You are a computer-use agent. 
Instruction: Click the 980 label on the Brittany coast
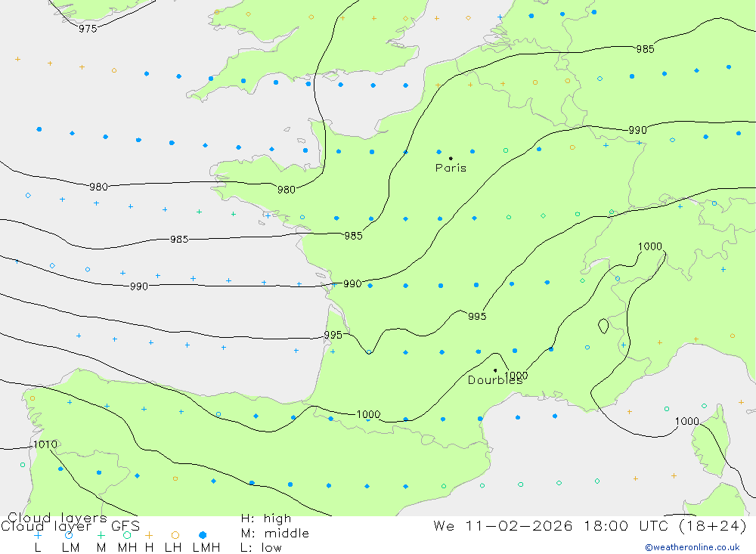pyautogui.click(x=287, y=190)
